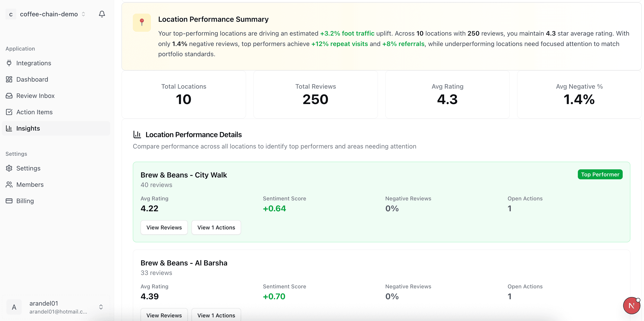Click the Top Performer badge
Image resolution: width=644 pixels, height=321 pixels.
(x=600, y=174)
